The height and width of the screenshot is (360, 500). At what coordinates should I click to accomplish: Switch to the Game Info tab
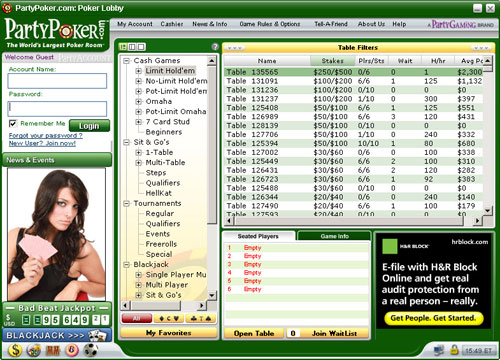pyautogui.click(x=334, y=236)
